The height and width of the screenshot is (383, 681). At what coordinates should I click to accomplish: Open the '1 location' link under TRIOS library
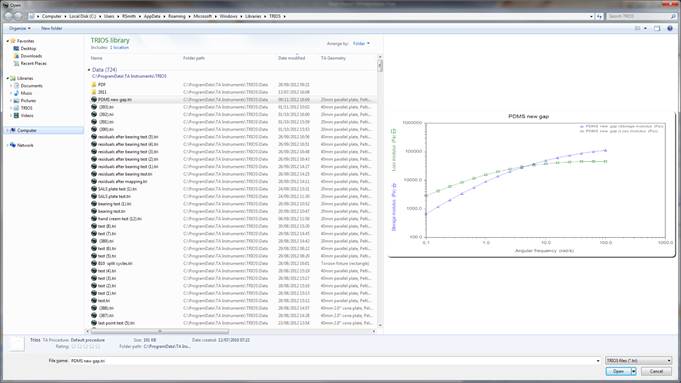click(x=119, y=47)
